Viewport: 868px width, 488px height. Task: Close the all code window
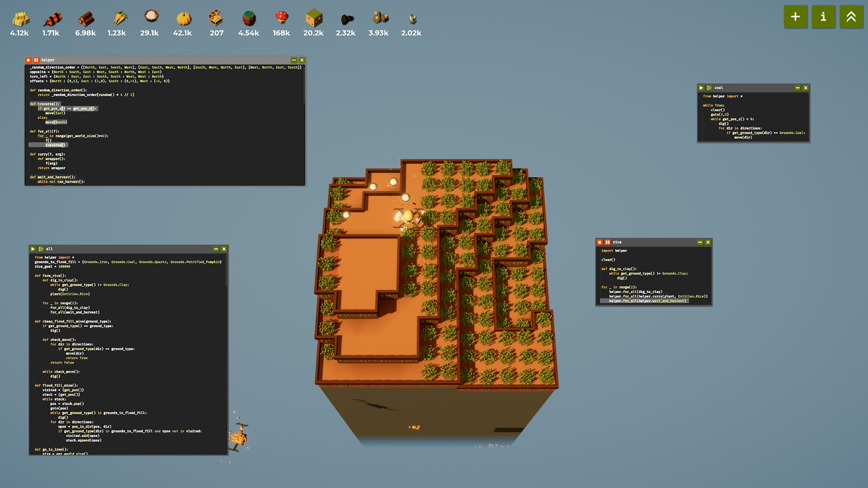pyautogui.click(x=224, y=249)
